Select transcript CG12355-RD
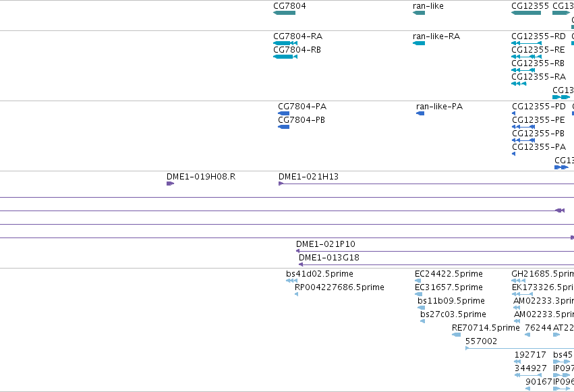 pos(526,43)
